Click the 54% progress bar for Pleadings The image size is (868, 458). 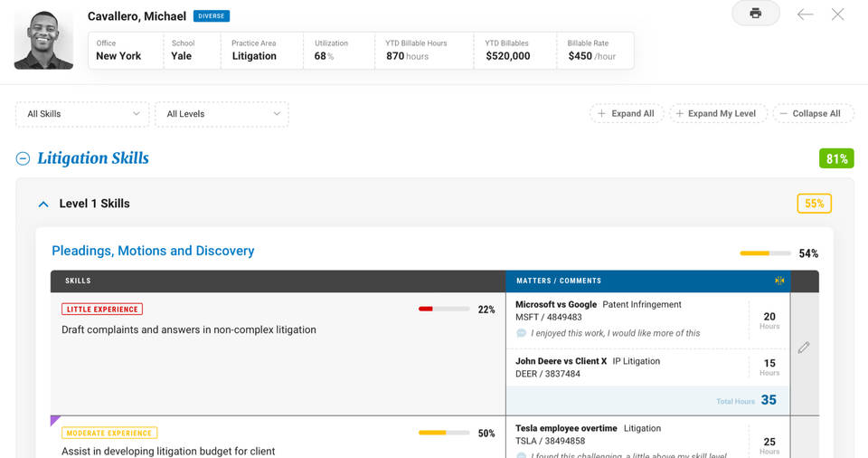pyautogui.click(x=765, y=253)
